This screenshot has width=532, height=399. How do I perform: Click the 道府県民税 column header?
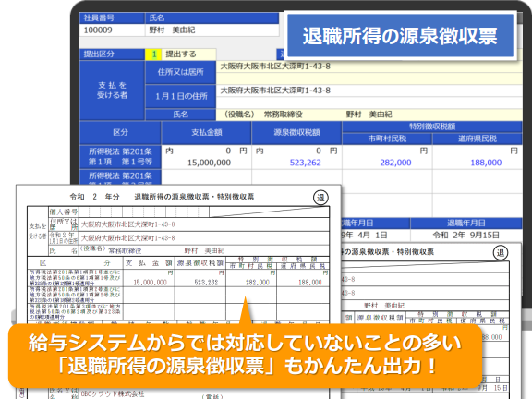pyautogui.click(x=478, y=139)
